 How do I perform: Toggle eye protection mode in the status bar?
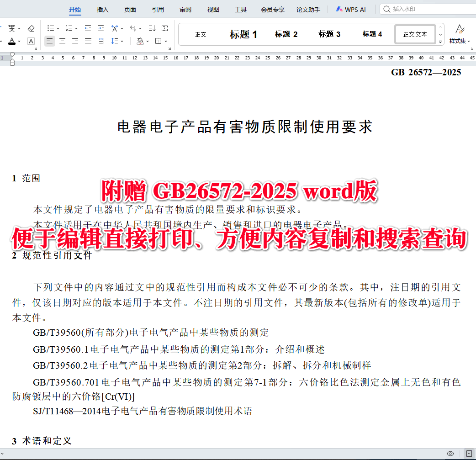pos(450,454)
